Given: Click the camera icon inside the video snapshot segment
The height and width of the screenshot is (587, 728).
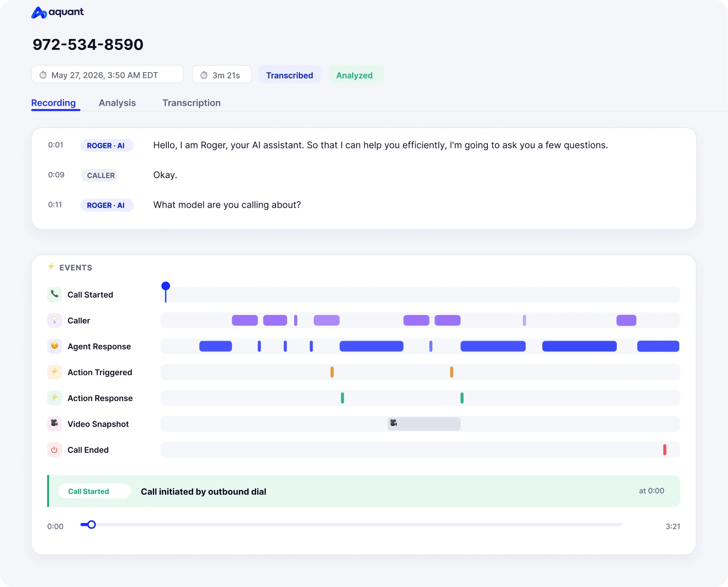Looking at the screenshot, I should (x=393, y=423).
